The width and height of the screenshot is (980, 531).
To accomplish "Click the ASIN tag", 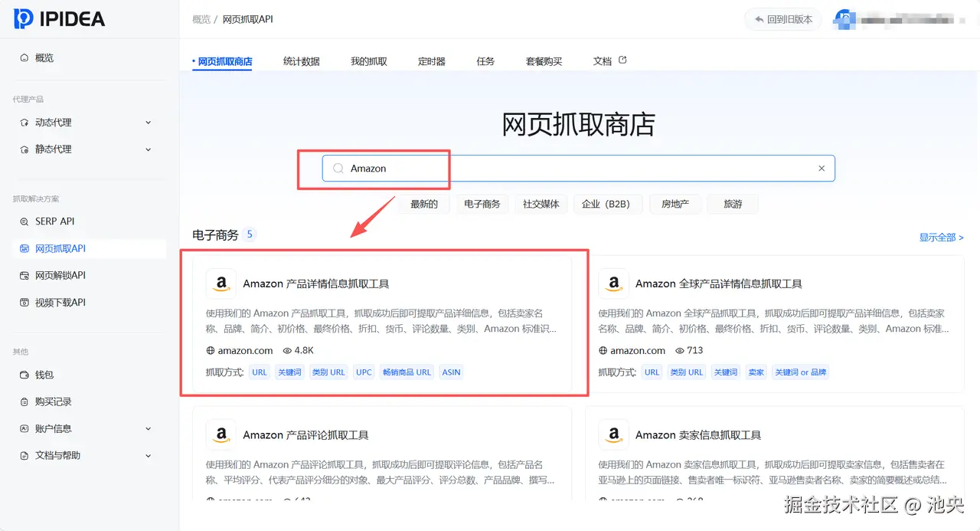I will coord(452,372).
